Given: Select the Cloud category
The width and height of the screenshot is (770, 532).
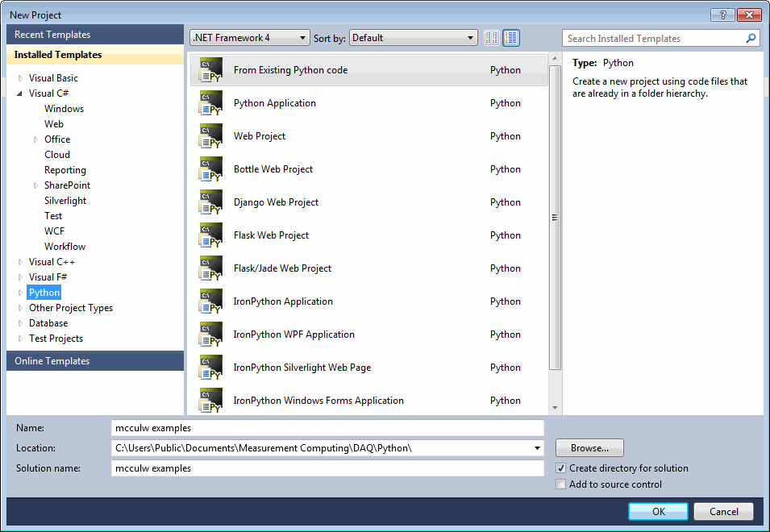Looking at the screenshot, I should (57, 155).
